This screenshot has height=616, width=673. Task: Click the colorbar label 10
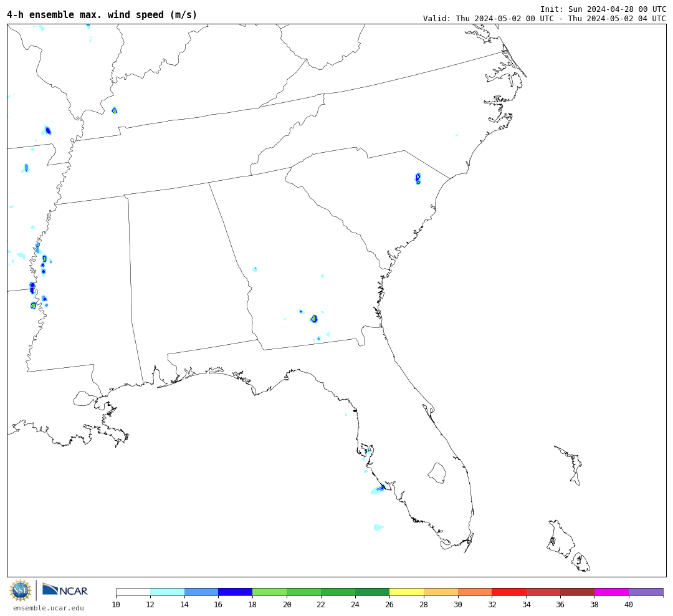point(116,604)
